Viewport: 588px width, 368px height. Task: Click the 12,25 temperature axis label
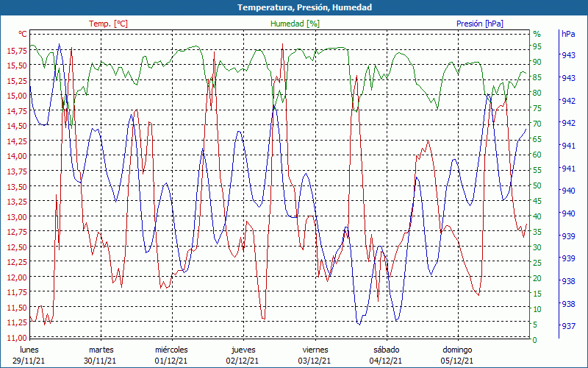coord(17,262)
